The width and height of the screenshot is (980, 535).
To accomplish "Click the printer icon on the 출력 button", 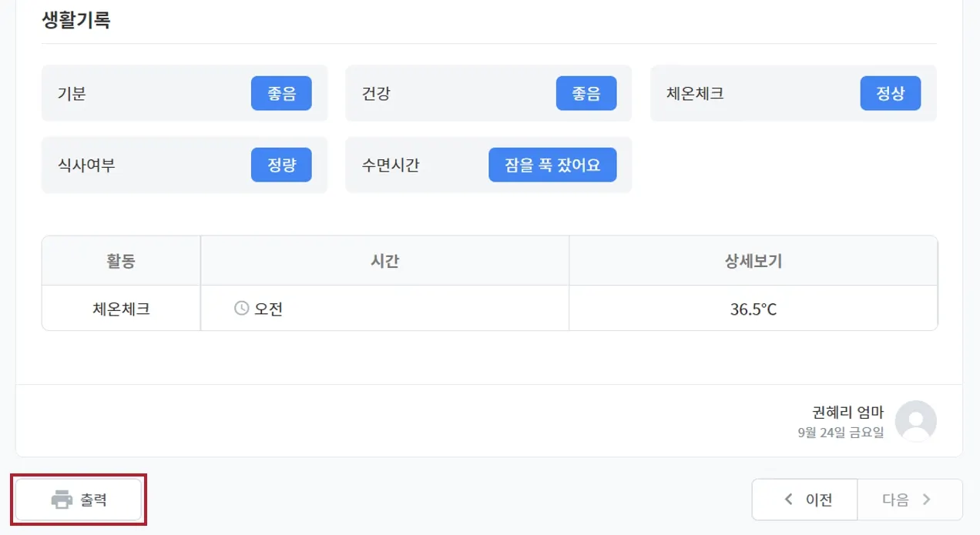I will [x=62, y=500].
